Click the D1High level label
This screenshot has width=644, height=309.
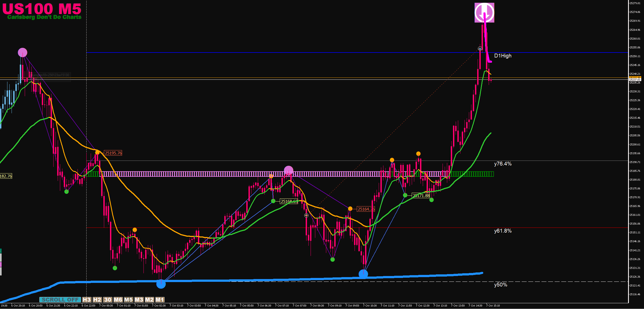[503, 56]
